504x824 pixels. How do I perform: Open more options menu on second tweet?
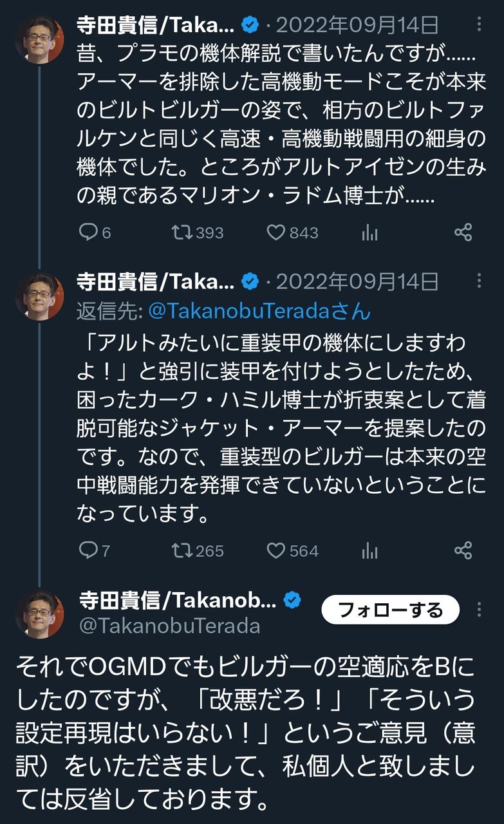[479, 281]
